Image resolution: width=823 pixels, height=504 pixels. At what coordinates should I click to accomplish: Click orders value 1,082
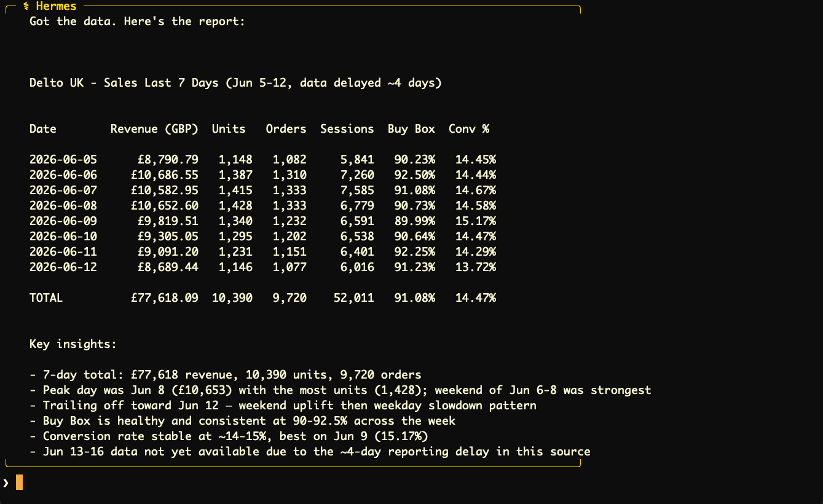pyautogui.click(x=289, y=160)
